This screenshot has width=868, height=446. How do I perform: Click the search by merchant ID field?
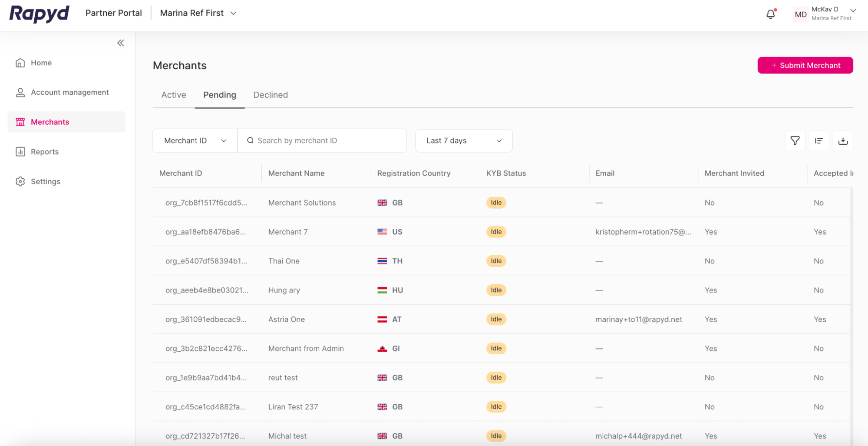(322, 140)
